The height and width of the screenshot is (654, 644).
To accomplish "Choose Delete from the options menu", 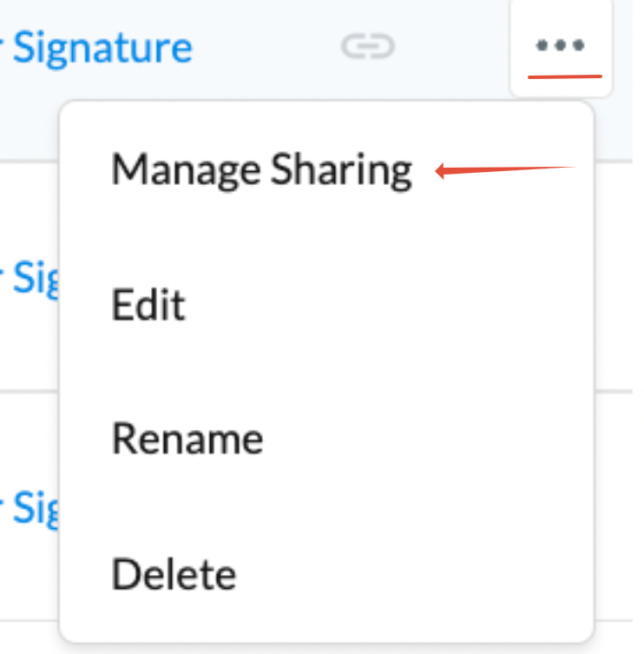I will point(174,574).
